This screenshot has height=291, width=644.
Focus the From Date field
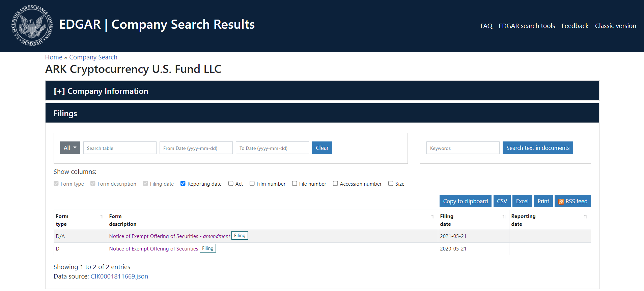pyautogui.click(x=196, y=148)
